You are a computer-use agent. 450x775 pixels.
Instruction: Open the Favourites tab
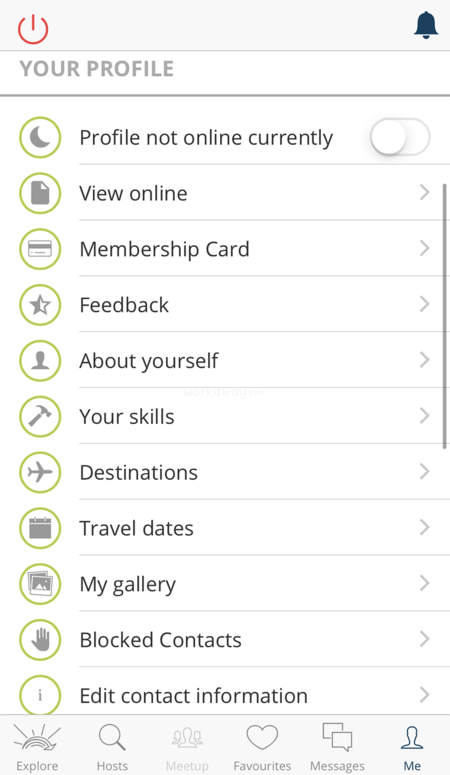point(262,746)
